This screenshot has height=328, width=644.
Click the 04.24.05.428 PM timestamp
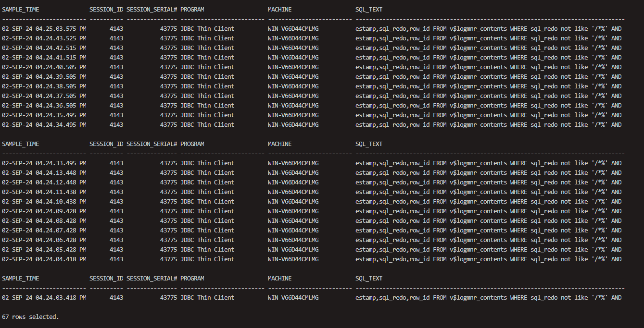pyautogui.click(x=61, y=250)
